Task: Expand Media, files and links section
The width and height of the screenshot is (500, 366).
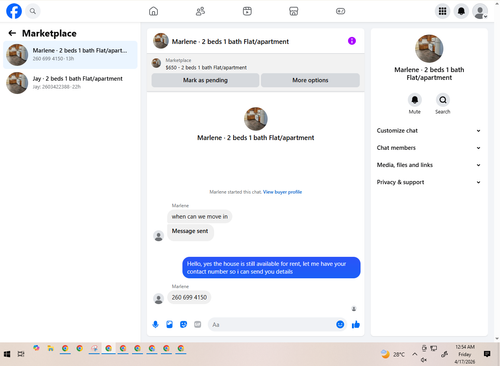Action: click(x=429, y=165)
